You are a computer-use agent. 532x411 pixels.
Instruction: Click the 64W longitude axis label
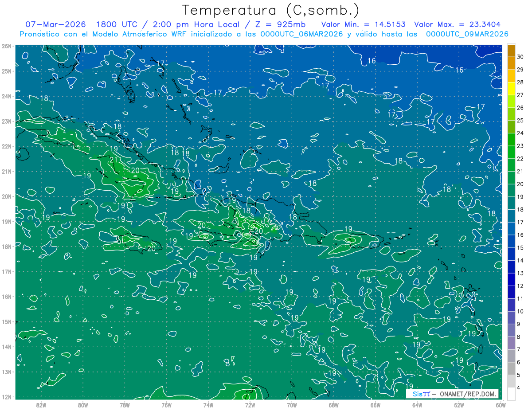417,405
